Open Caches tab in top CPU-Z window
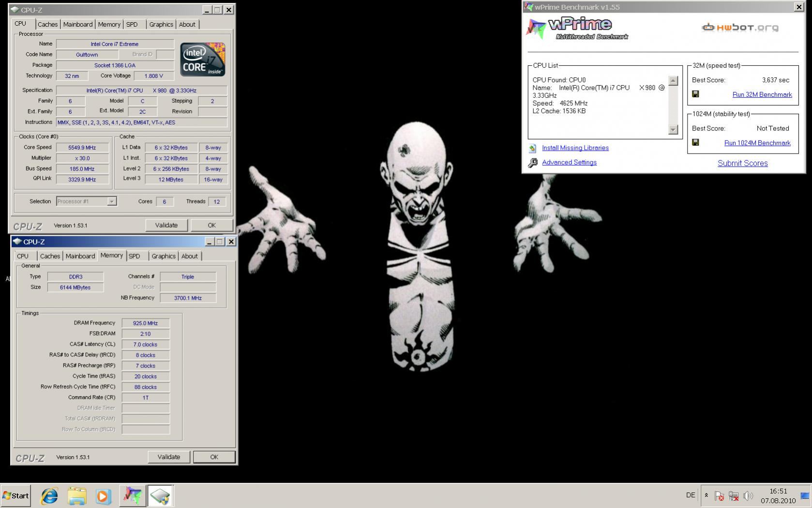The image size is (812, 508). point(47,24)
